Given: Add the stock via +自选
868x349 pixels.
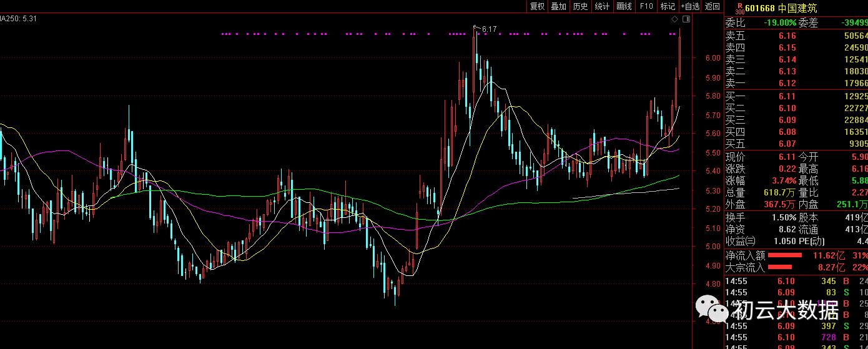Looking at the screenshot, I should tap(690, 6).
